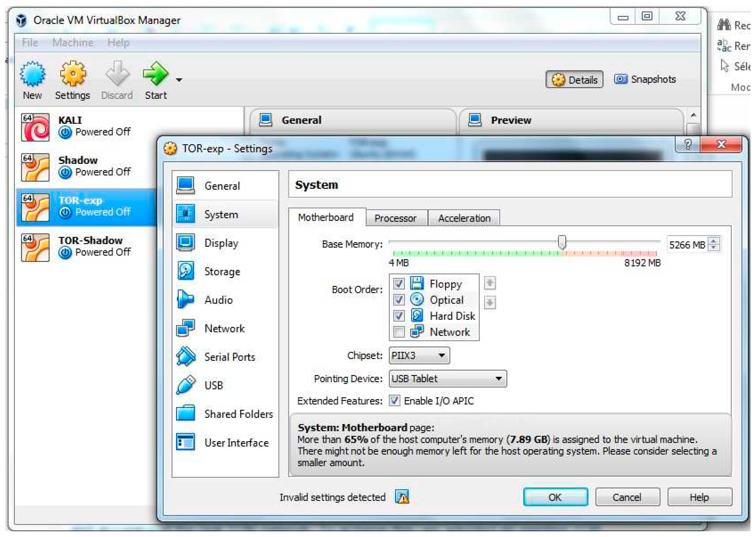Switch to the Processor tab

pos(395,218)
